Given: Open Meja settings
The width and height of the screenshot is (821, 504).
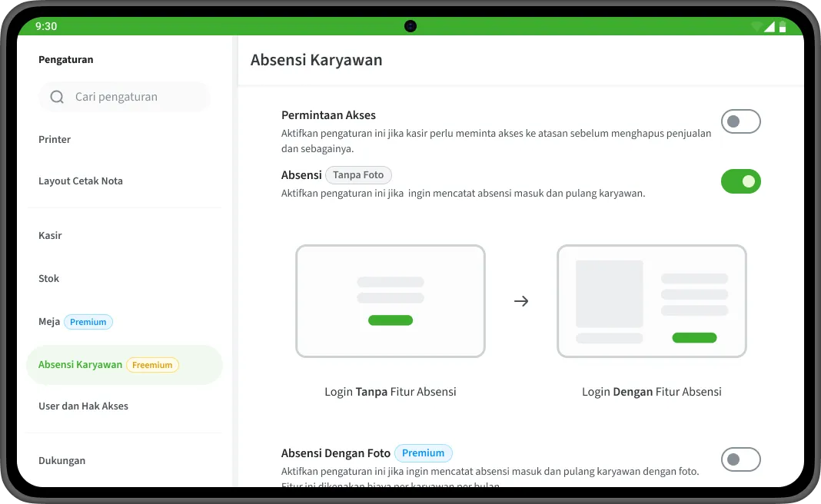Looking at the screenshot, I should pos(49,322).
